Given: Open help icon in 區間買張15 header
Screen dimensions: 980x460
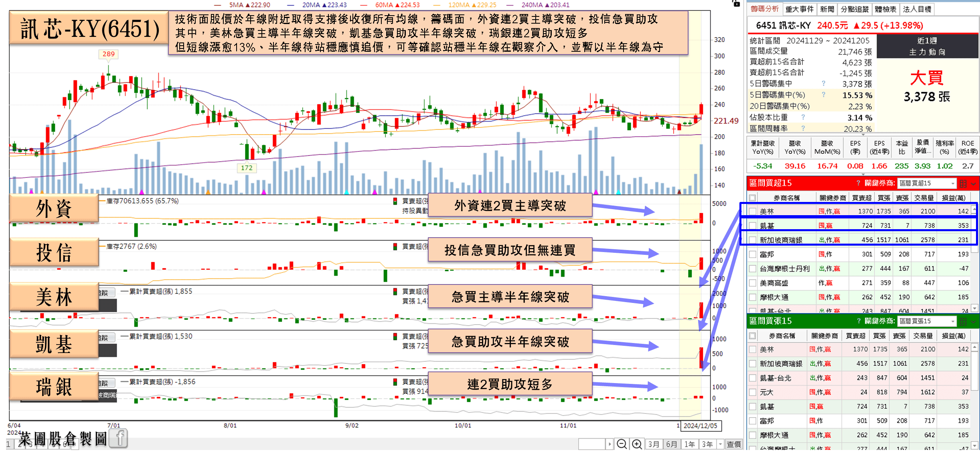Looking at the screenshot, I should pos(859,321).
